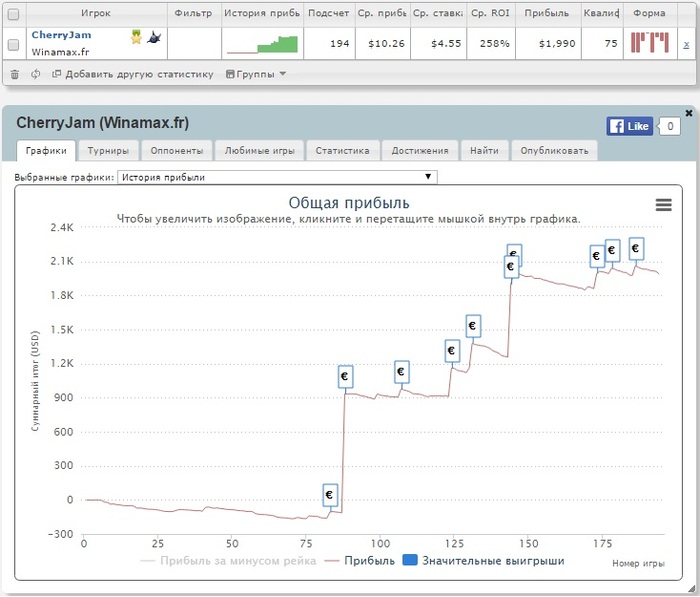The image size is (700, 597).
Task: Switch to the 'Оппоненты' tab
Action: point(177,151)
